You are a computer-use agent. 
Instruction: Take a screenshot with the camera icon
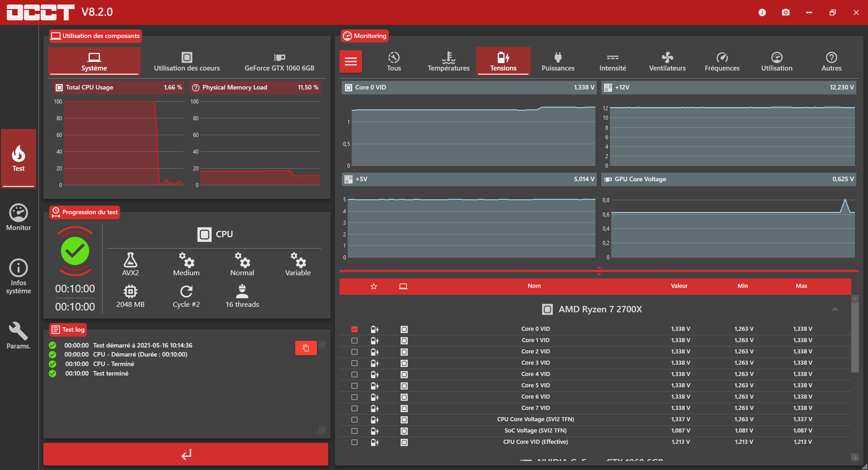coord(786,12)
